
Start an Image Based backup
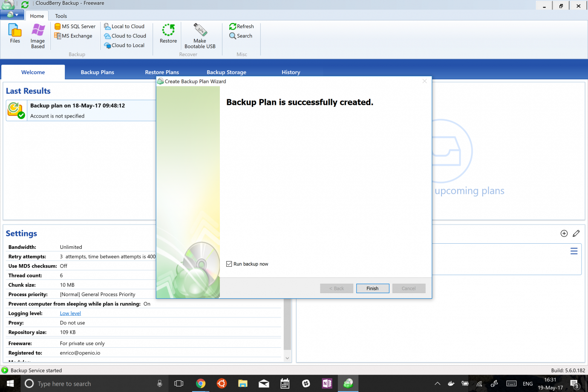point(37,36)
